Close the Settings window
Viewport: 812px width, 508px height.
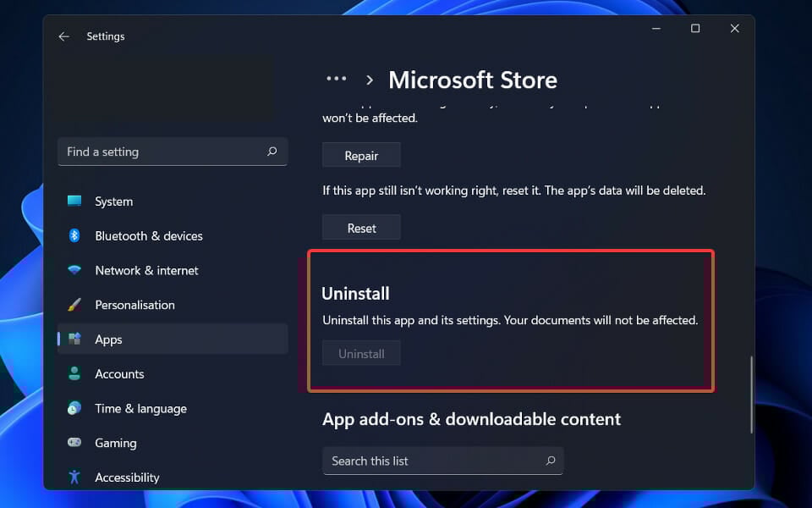[x=734, y=29]
